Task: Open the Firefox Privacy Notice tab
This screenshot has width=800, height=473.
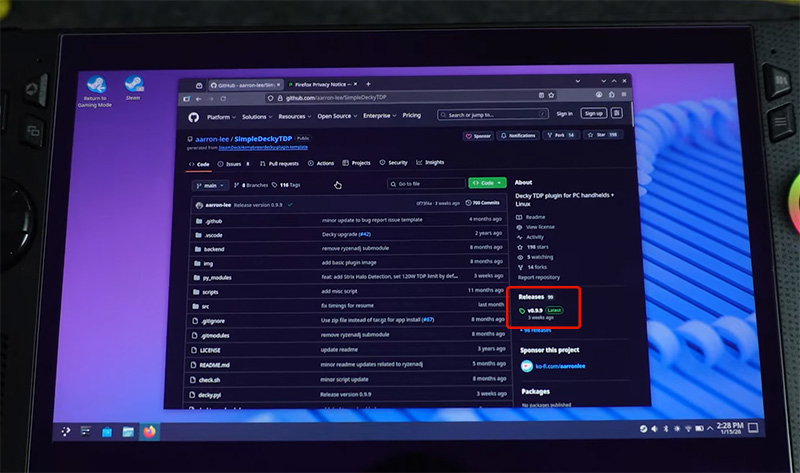Action: (320, 84)
